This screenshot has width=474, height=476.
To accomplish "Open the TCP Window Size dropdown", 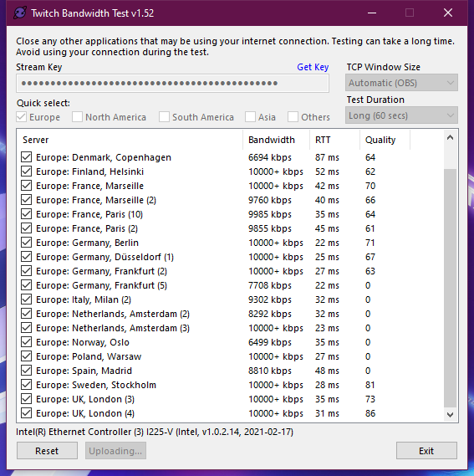I will (401, 83).
